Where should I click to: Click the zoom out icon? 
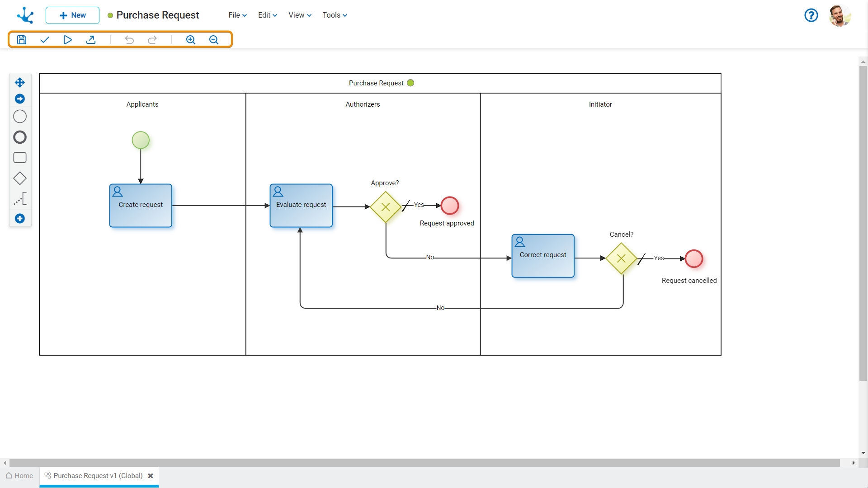pos(213,39)
